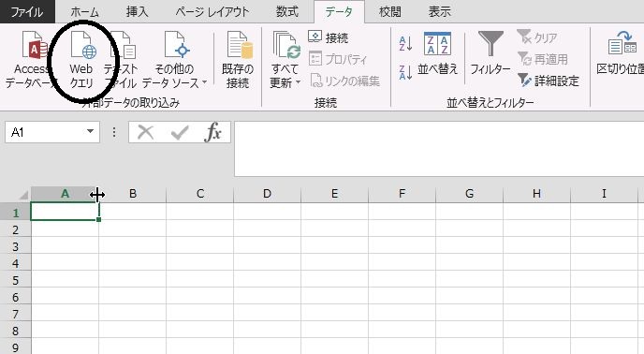Click the formula bar options dots
Image resolution: width=644 pixels, height=354 pixels.
[114, 132]
